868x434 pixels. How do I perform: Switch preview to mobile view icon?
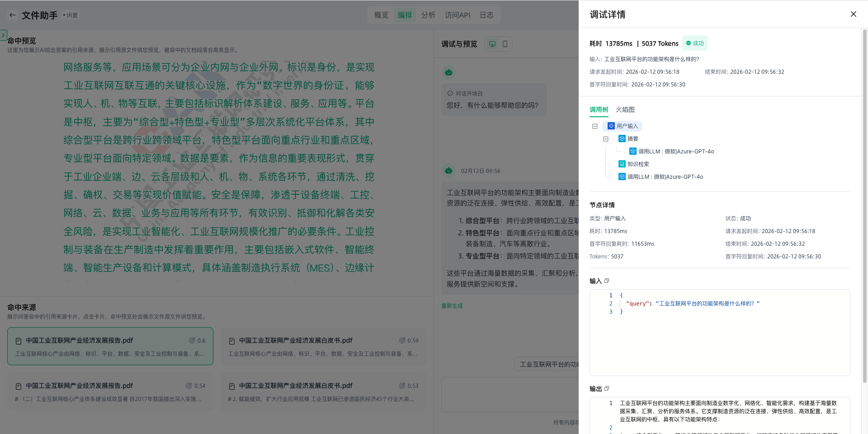pyautogui.click(x=505, y=44)
